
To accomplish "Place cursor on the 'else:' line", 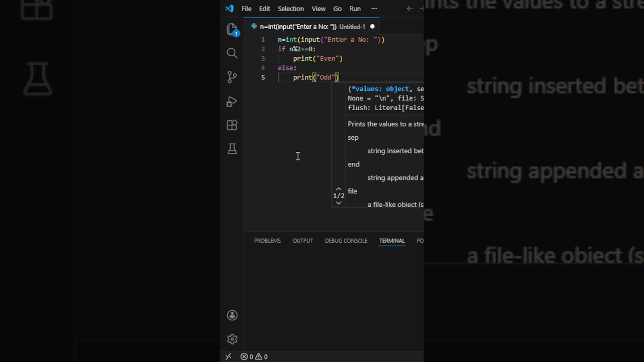I will click(x=287, y=68).
